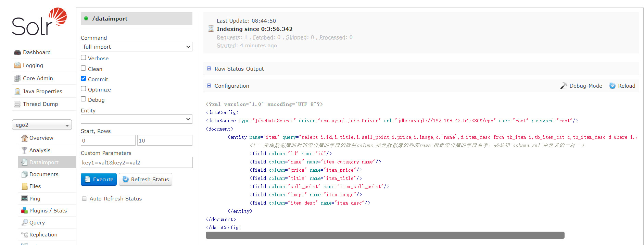This screenshot has height=245, width=644.
Task: Click the Analysis funnel icon
Action: coord(25,150)
